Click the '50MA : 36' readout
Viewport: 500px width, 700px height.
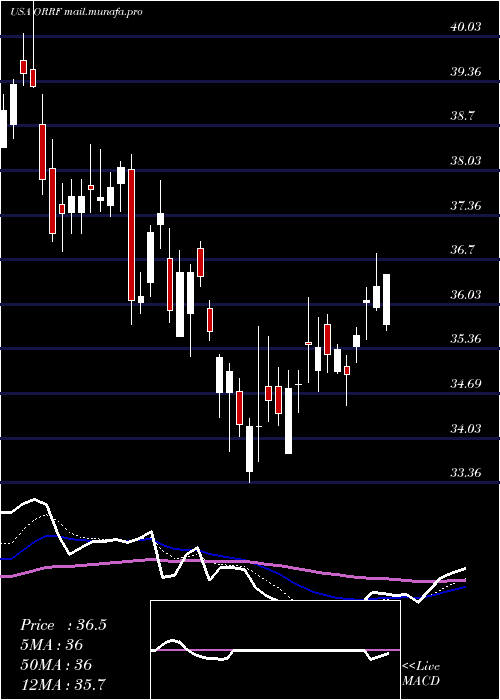pos(56,665)
